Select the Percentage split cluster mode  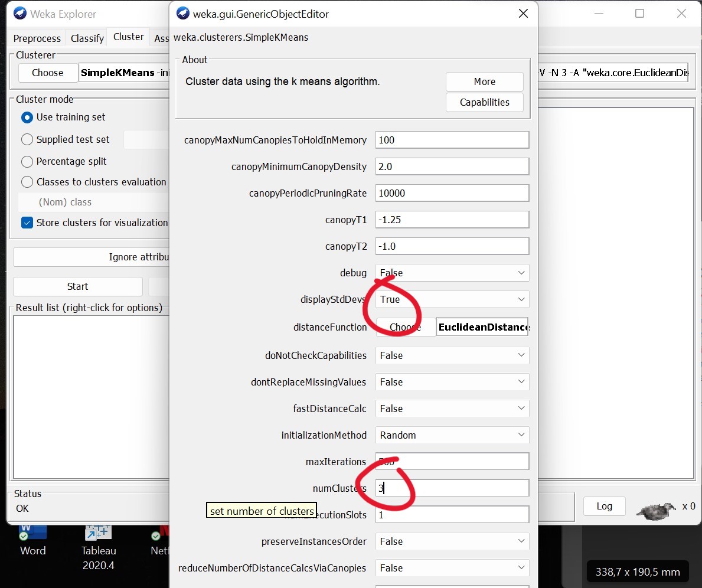(x=27, y=161)
